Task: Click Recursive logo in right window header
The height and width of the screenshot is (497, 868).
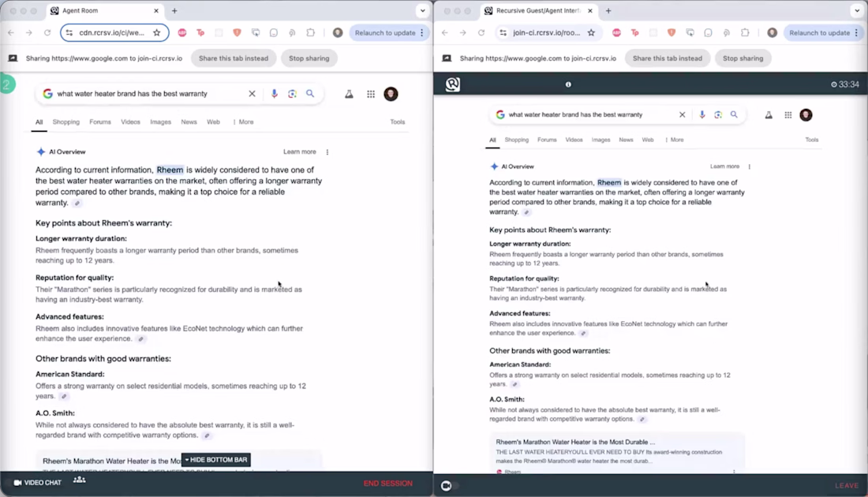Action: tap(452, 84)
